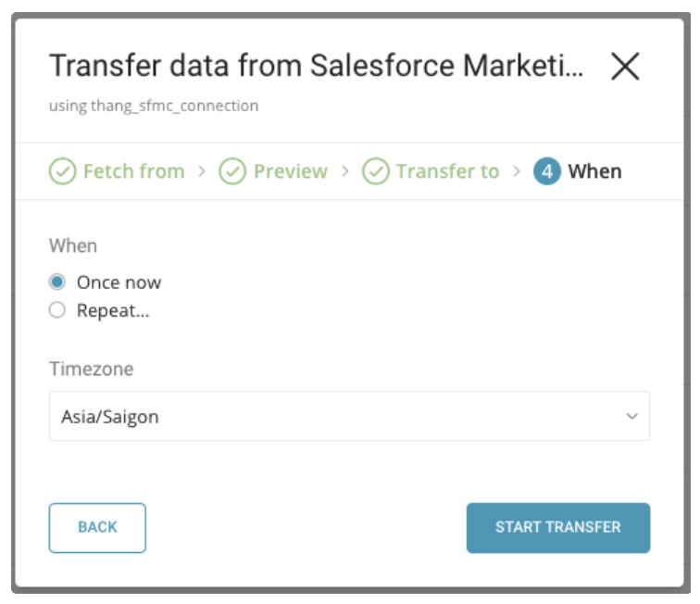Open the Asia/Saigon timezone dropdown

click(x=333, y=417)
